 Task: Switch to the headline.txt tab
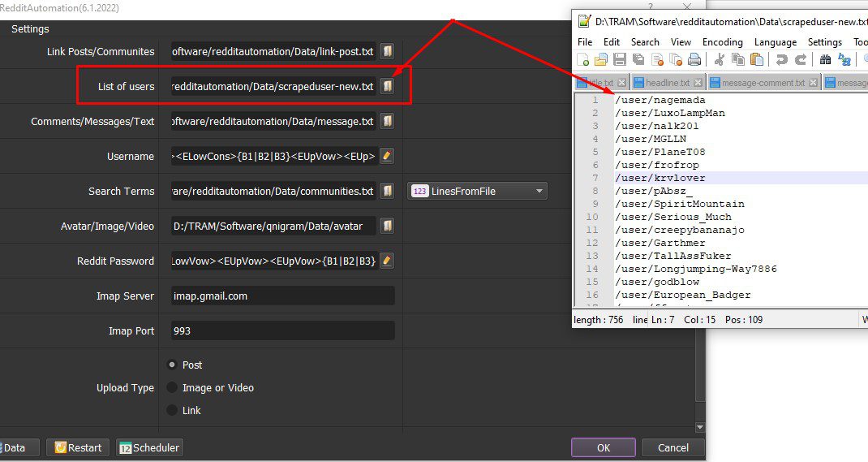coord(667,83)
